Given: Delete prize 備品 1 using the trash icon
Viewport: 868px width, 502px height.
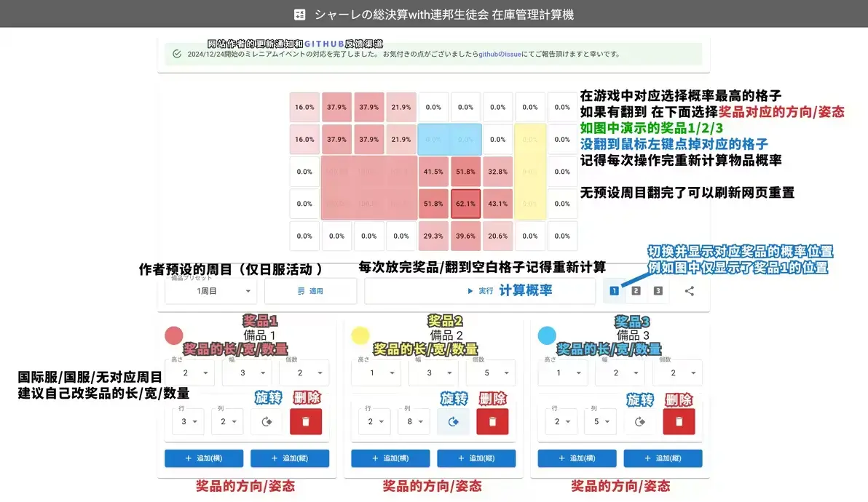Looking at the screenshot, I should [306, 421].
